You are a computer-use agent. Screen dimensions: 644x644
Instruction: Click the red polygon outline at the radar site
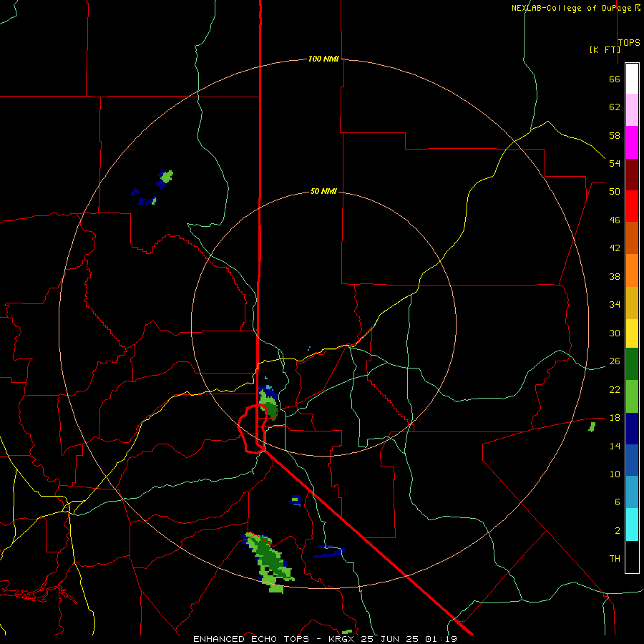(x=253, y=429)
